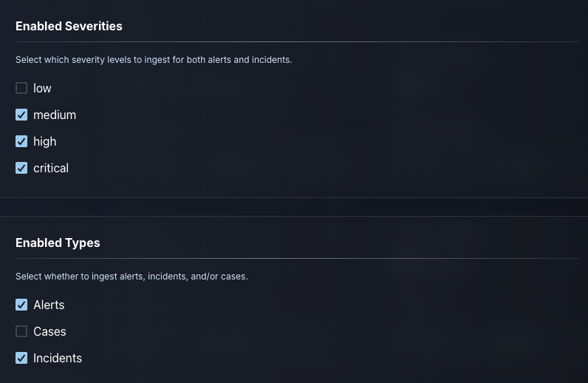Click divider line under Enabled Severities heading

295,41
